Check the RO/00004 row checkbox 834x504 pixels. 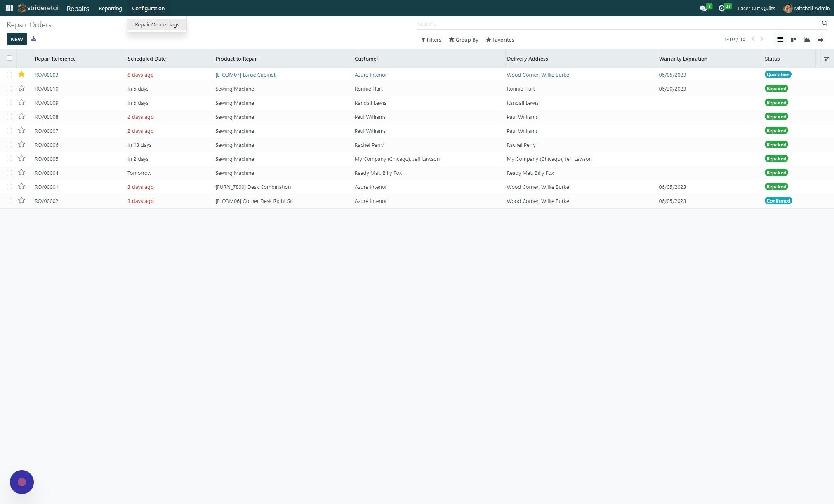pyautogui.click(x=9, y=173)
